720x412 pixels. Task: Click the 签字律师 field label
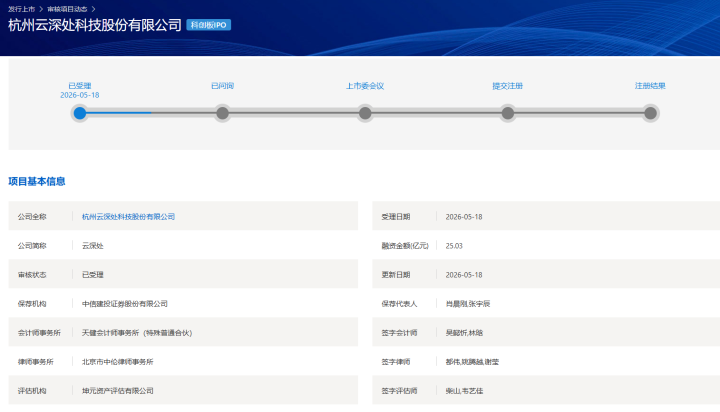click(396, 362)
